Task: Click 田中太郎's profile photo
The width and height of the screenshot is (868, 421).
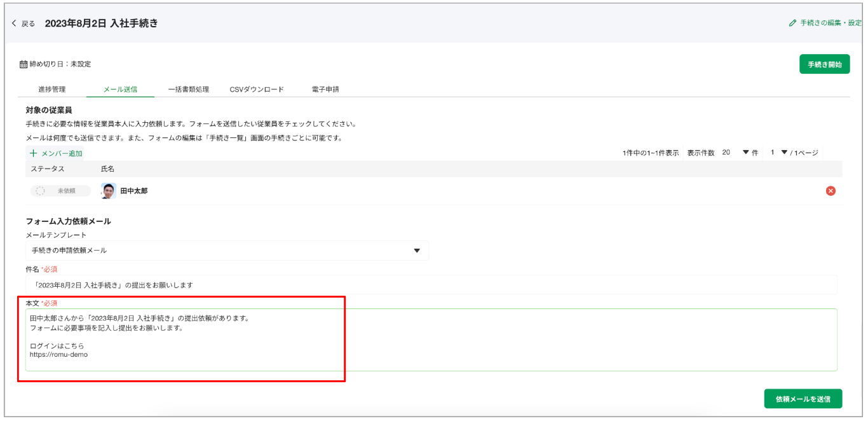Action: 109,191
